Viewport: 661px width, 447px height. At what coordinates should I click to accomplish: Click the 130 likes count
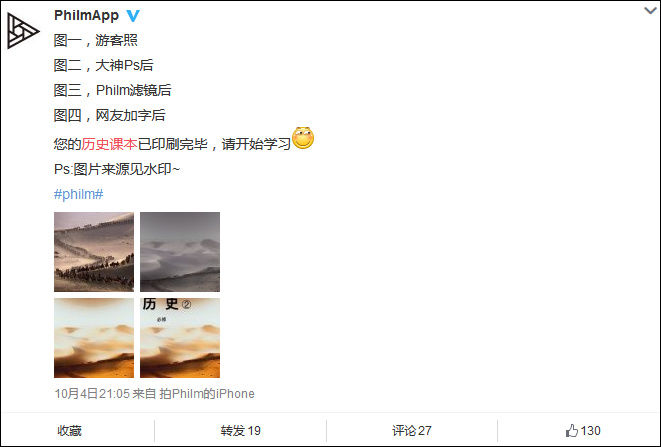[x=590, y=431]
